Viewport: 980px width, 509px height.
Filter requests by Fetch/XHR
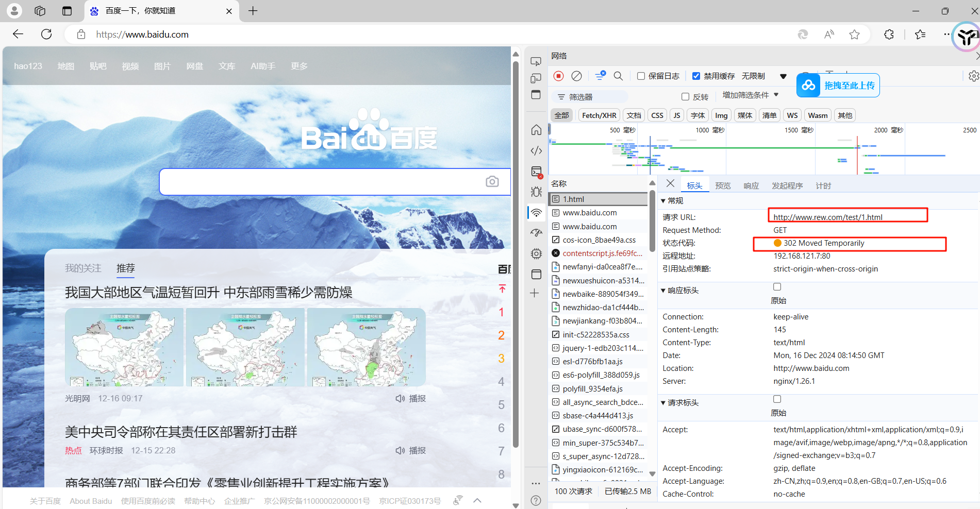pyautogui.click(x=599, y=115)
